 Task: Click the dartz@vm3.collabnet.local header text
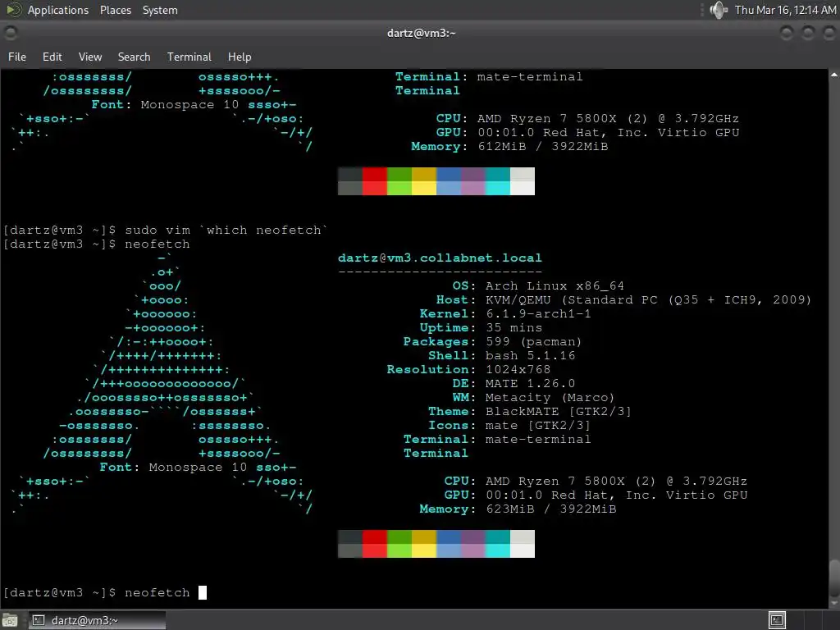[440, 258]
